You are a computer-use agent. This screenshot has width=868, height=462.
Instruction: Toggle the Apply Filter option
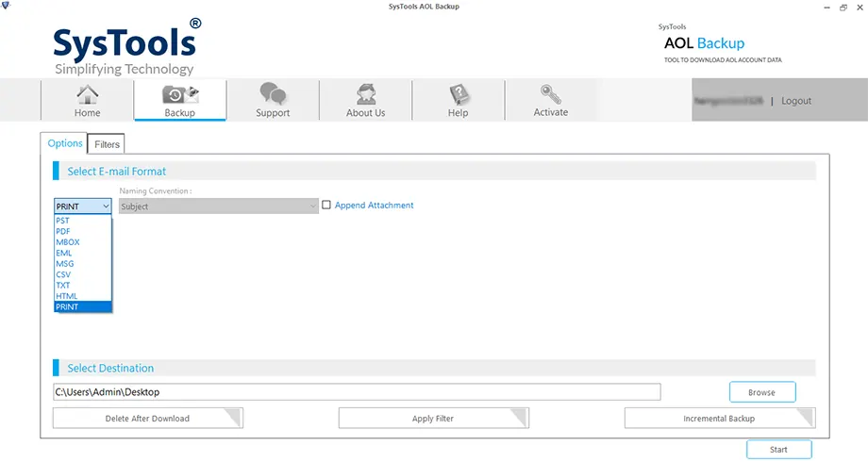coord(433,419)
